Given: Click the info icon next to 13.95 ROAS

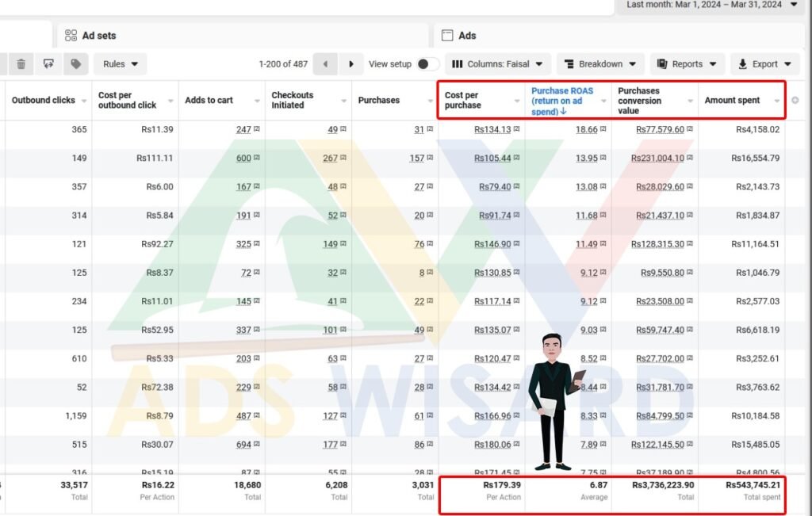Looking at the screenshot, I should pyautogui.click(x=603, y=157).
